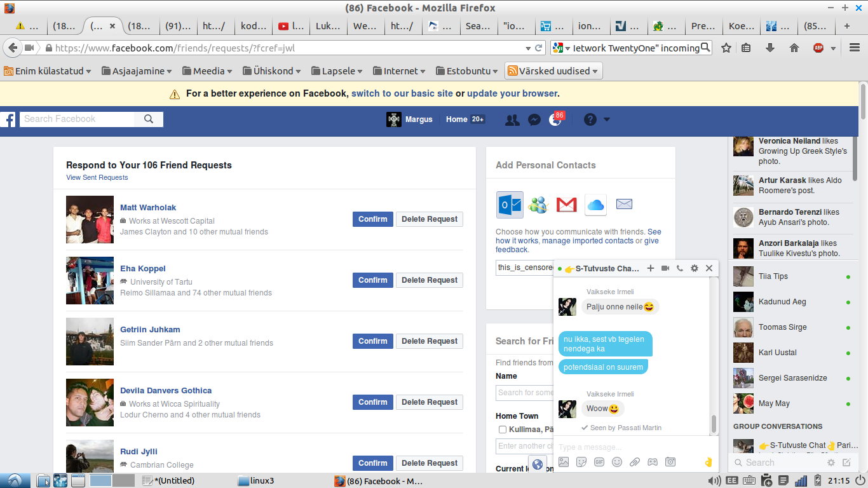
Task: Start a video call in the chat window
Action: point(665,269)
